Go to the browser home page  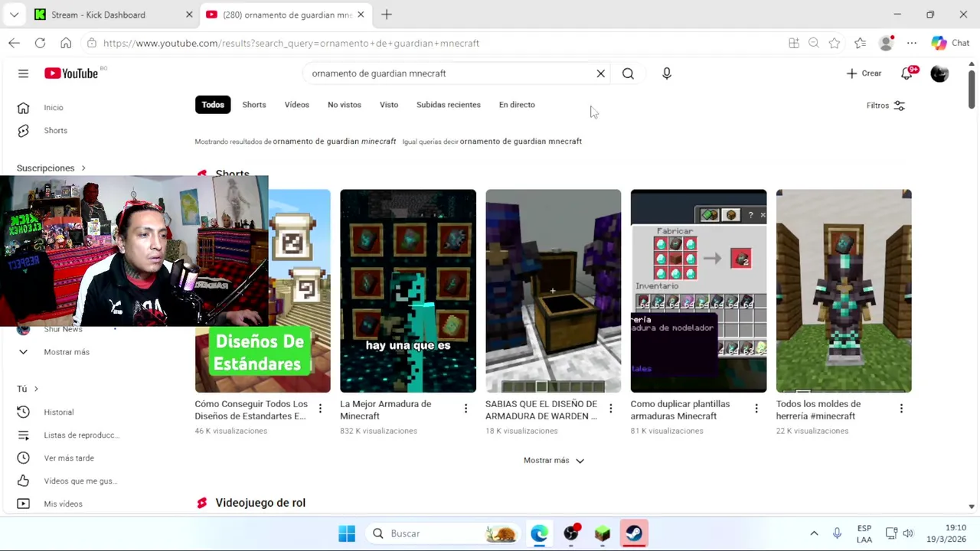point(66,44)
